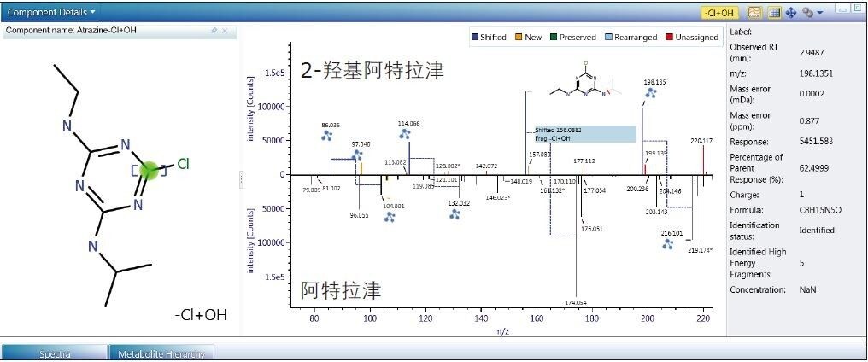Click the fragment structure icon under 114.066
The height and width of the screenshot is (362, 868).
(405, 133)
